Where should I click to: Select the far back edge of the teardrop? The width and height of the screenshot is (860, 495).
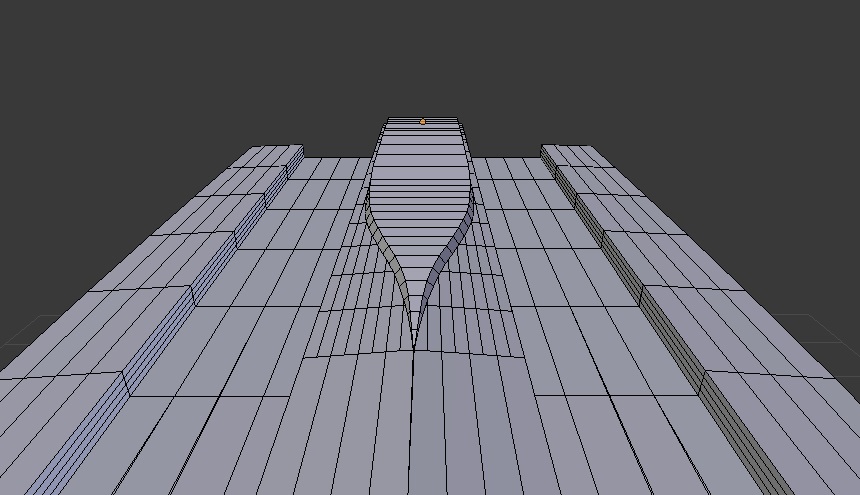point(422,118)
